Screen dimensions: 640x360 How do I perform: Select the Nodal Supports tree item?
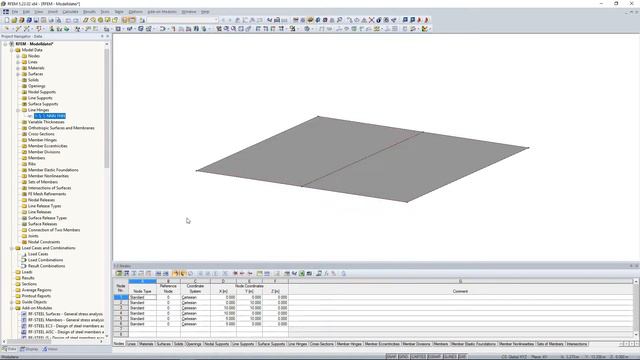pos(42,92)
